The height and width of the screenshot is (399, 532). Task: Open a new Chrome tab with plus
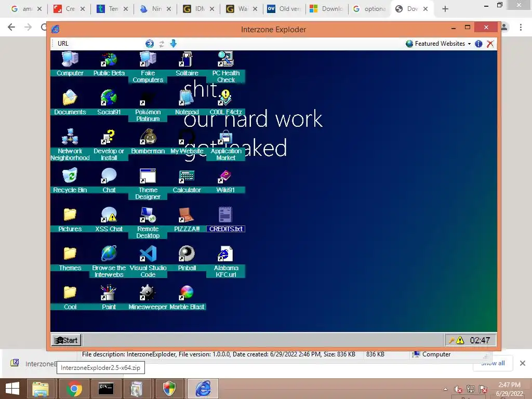(445, 9)
